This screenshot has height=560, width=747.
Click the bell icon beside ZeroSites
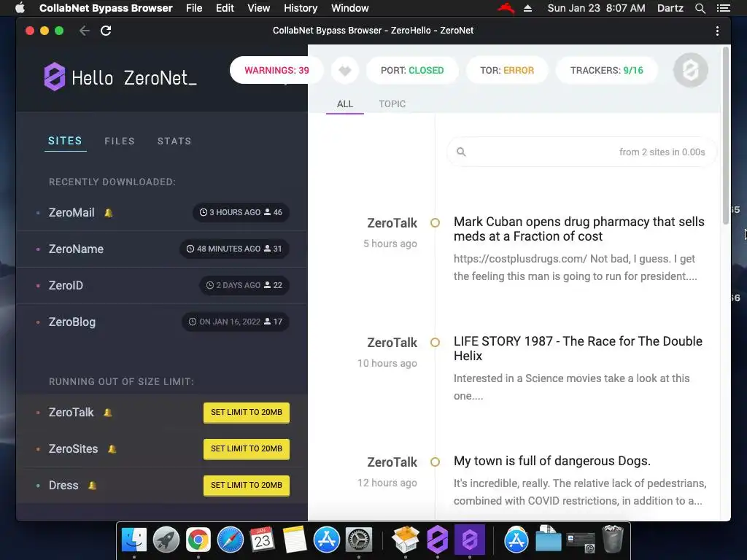click(x=112, y=449)
